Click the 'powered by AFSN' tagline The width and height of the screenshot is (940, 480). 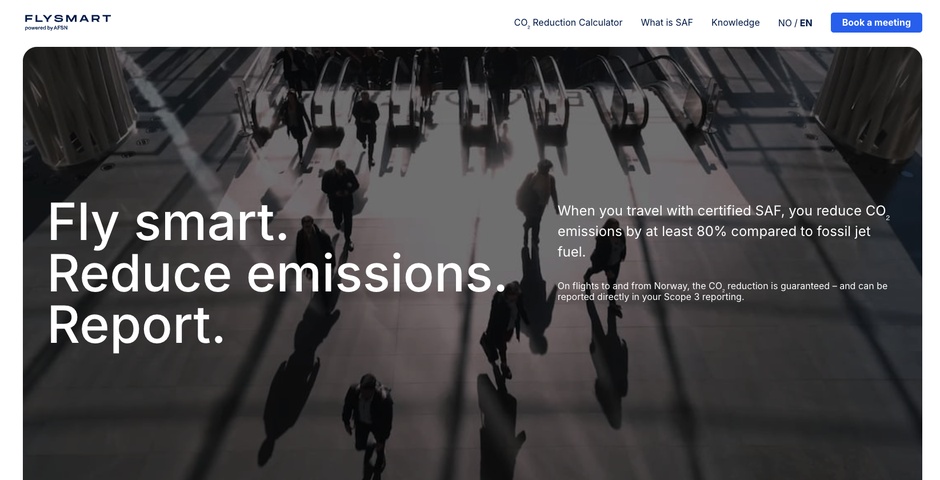(x=46, y=28)
